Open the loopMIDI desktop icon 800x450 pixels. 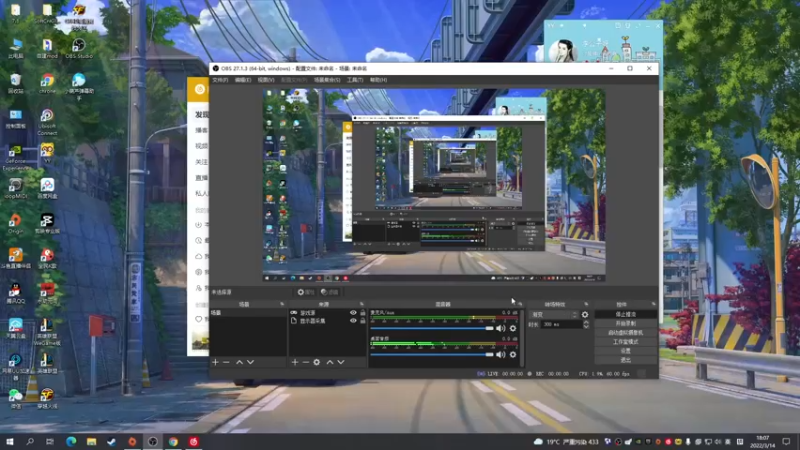tap(15, 189)
